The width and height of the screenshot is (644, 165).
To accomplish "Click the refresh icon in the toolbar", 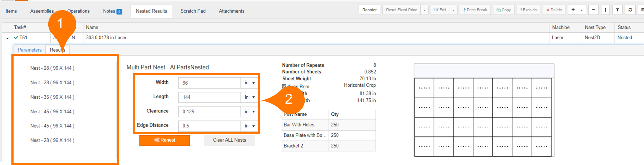I will click(630, 10).
